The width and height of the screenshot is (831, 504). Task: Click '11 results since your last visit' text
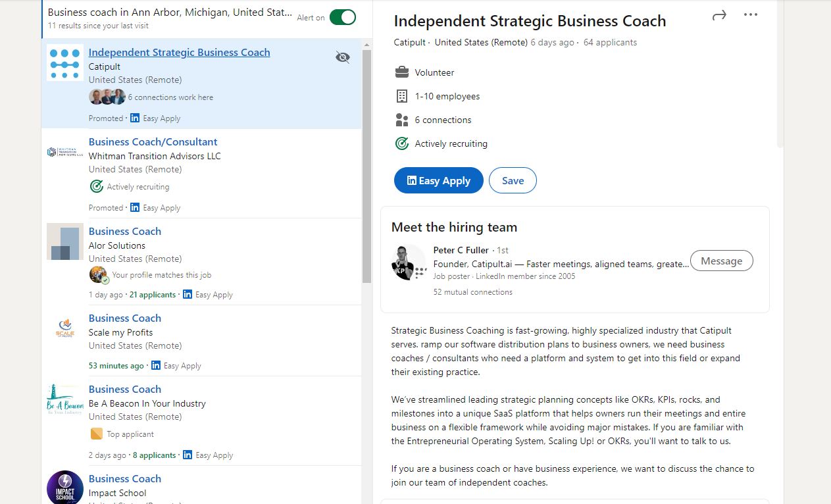(99, 26)
